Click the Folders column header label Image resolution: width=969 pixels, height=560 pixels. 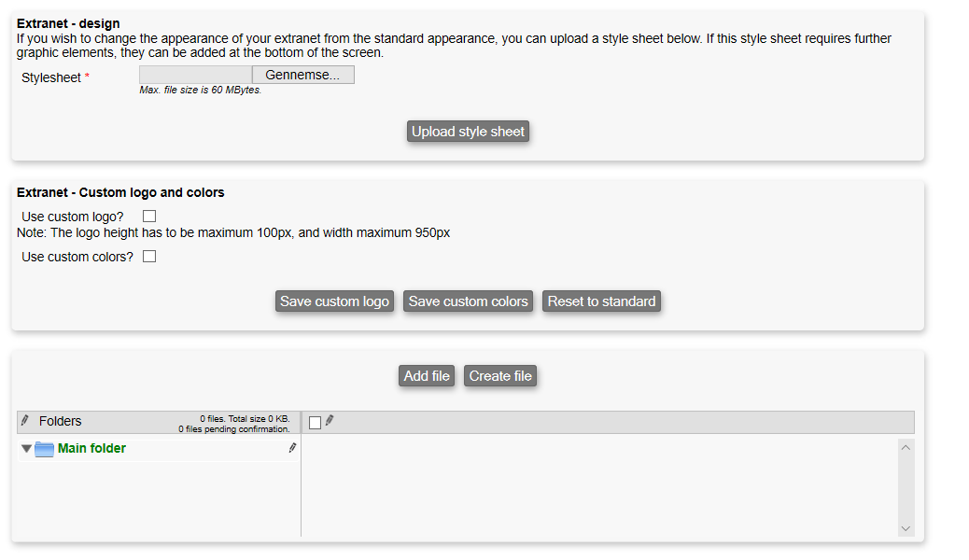pyautogui.click(x=61, y=422)
